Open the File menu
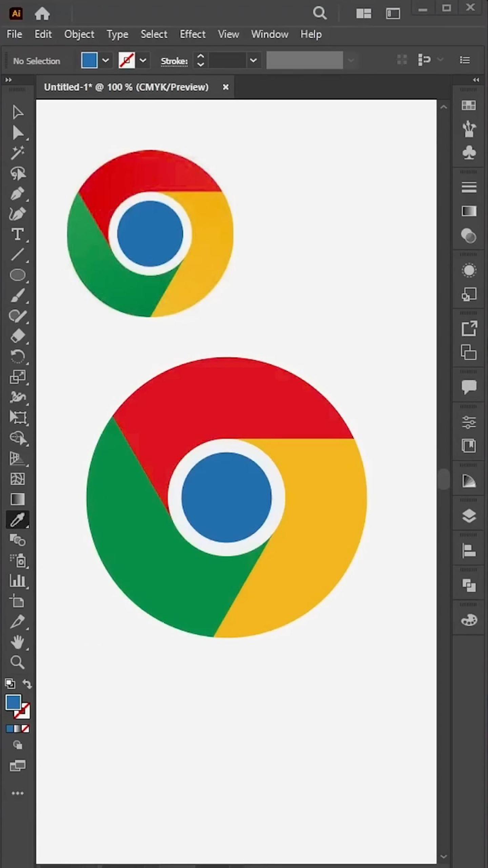 [x=14, y=34]
